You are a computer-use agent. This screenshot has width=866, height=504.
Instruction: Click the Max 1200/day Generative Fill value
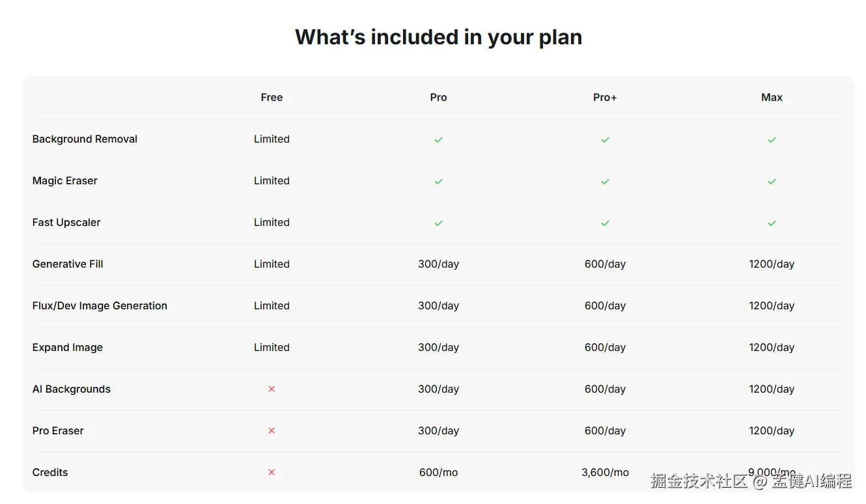point(772,264)
